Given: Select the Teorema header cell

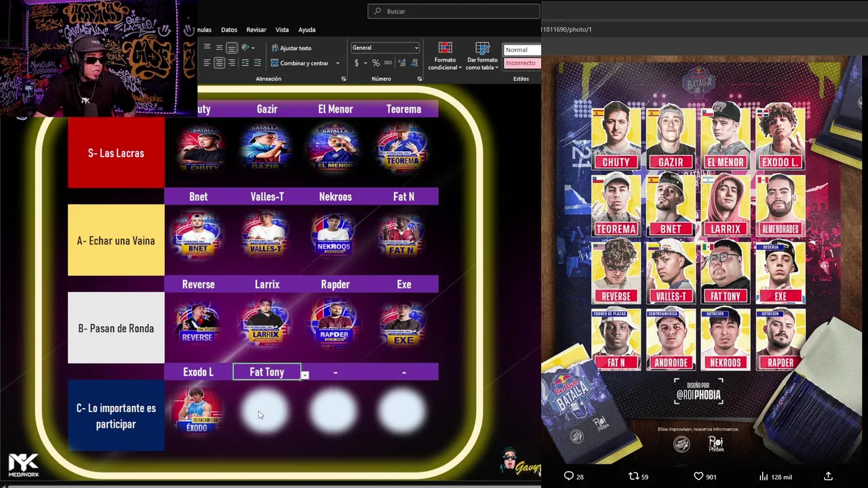Looking at the screenshot, I should coord(403,109).
